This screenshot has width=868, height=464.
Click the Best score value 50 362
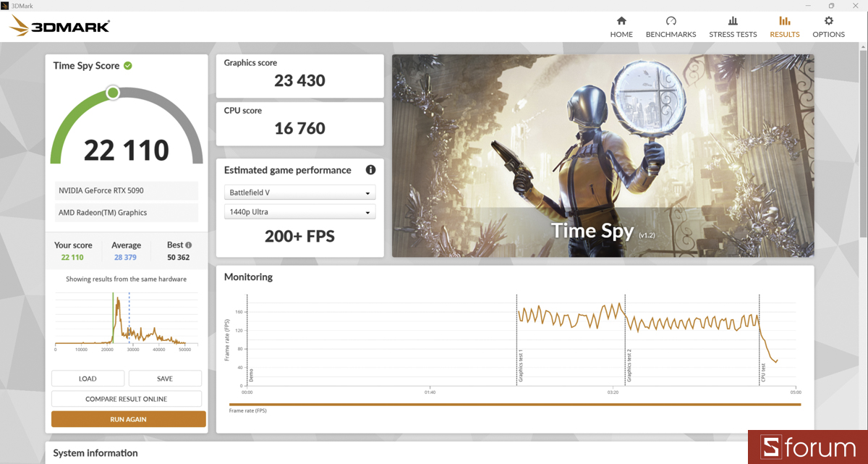coord(179,257)
